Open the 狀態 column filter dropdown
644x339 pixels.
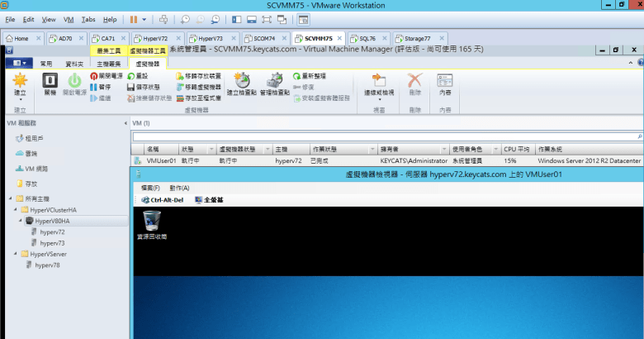click(211, 149)
